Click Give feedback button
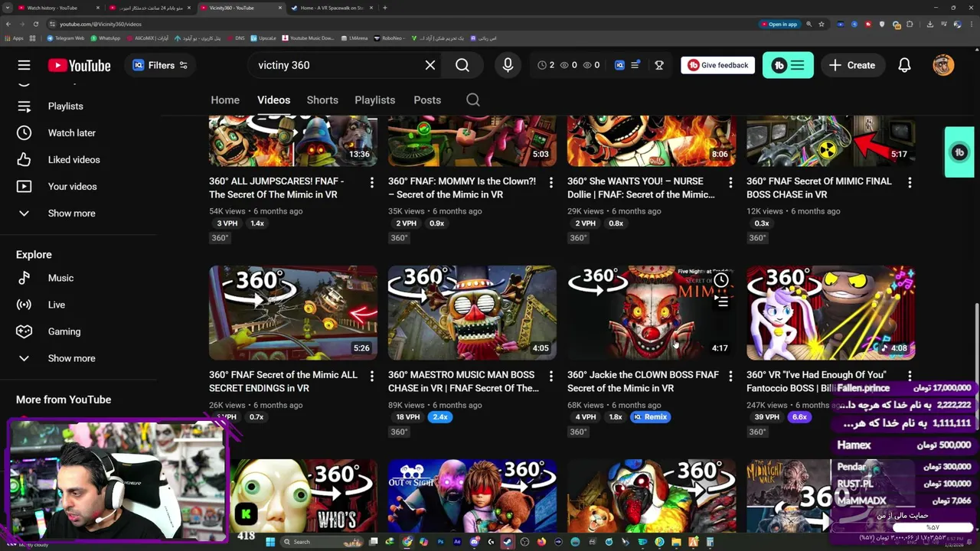Viewport: 980px width, 551px height. coord(718,65)
